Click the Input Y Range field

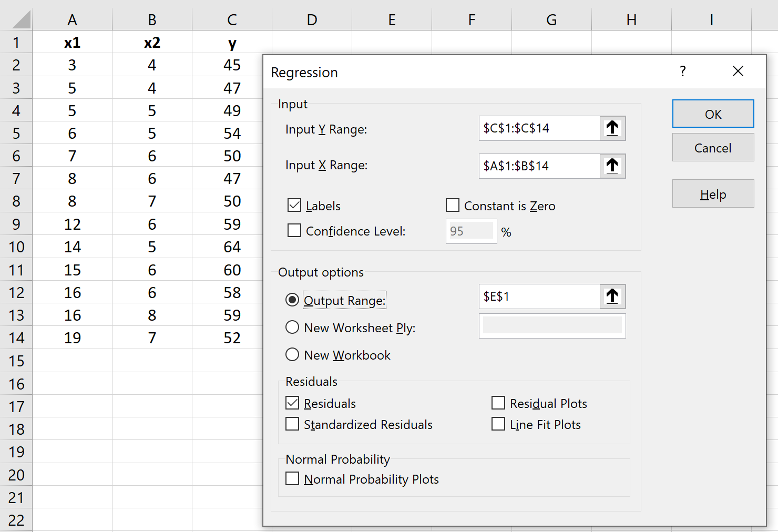(x=539, y=128)
